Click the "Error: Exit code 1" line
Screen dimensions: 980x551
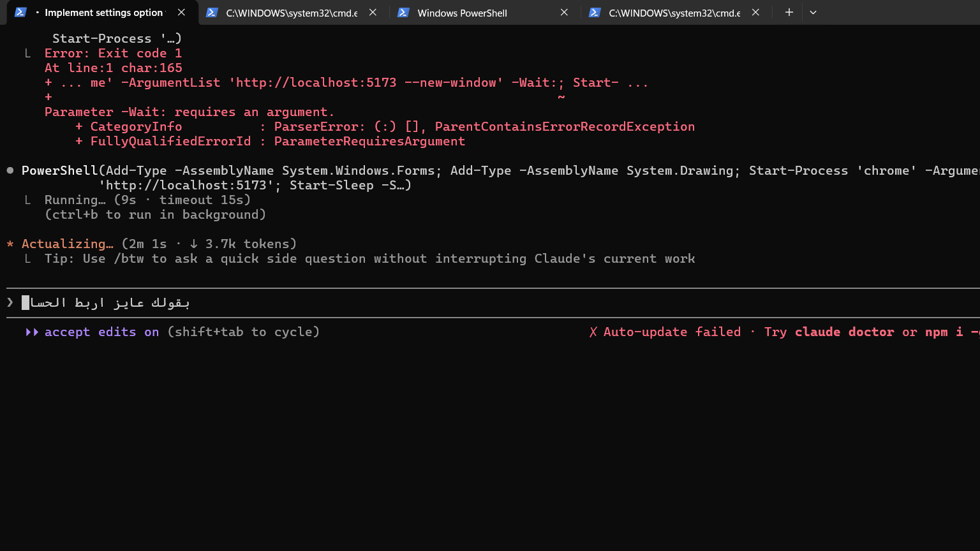pyautogui.click(x=113, y=53)
